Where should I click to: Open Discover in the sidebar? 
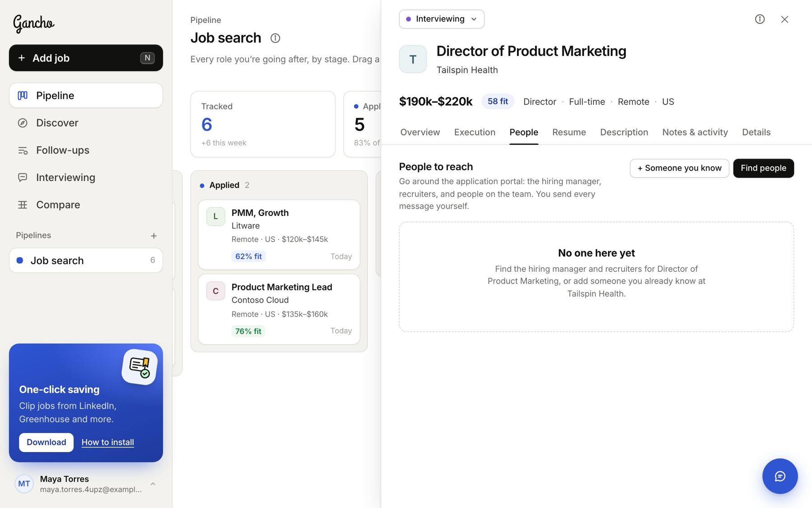[86, 123]
